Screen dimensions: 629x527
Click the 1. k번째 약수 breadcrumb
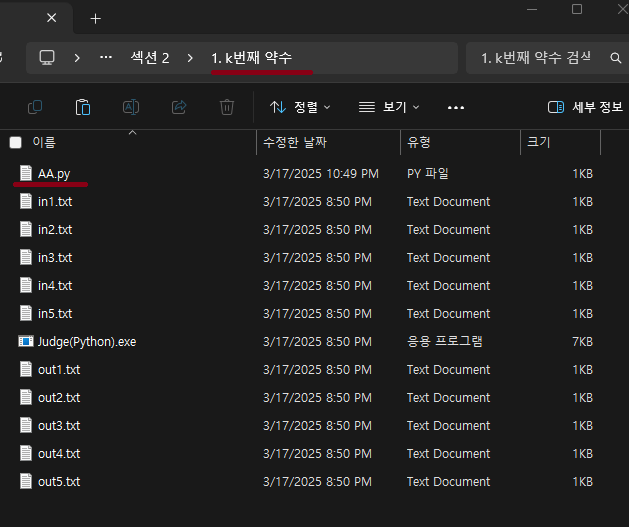pos(252,58)
